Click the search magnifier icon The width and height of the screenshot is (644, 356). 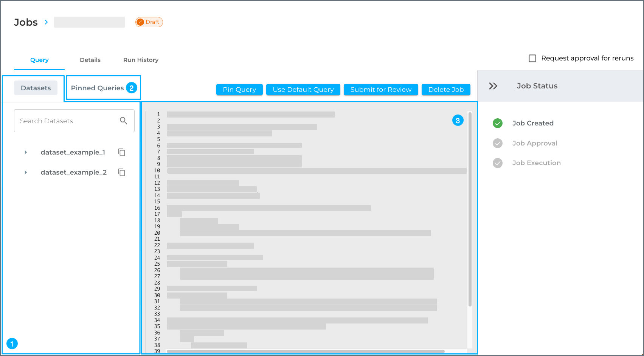click(x=123, y=121)
